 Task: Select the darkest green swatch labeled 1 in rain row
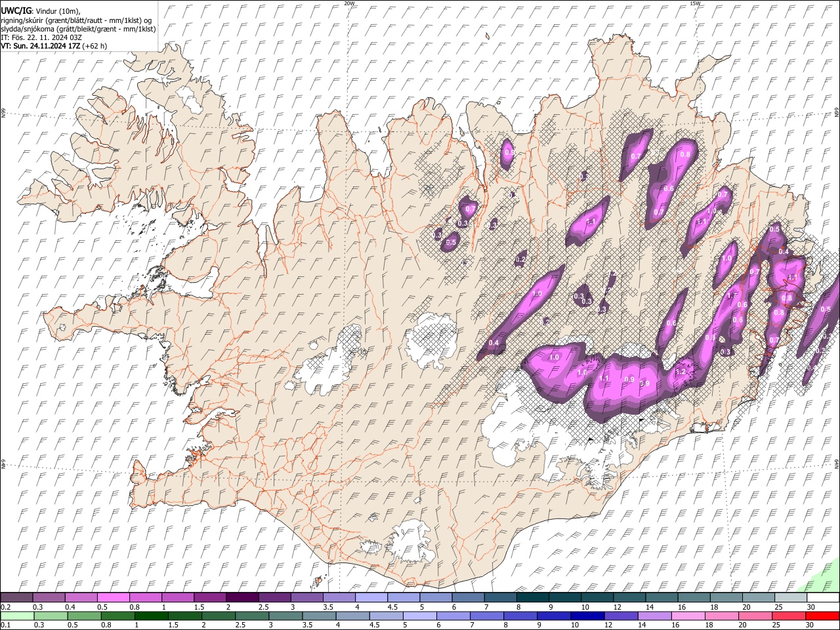(152, 616)
